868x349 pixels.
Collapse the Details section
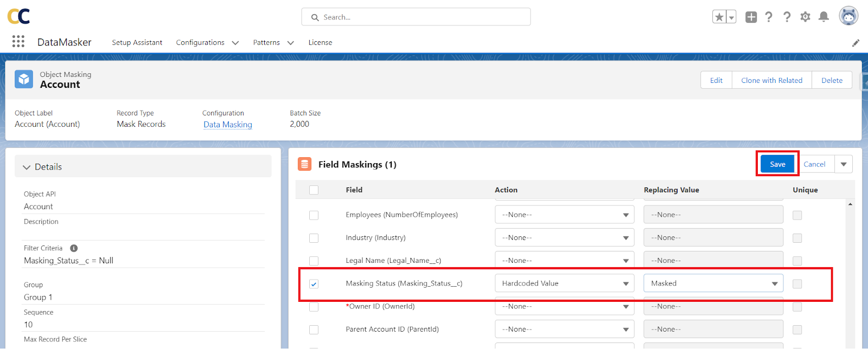[27, 167]
